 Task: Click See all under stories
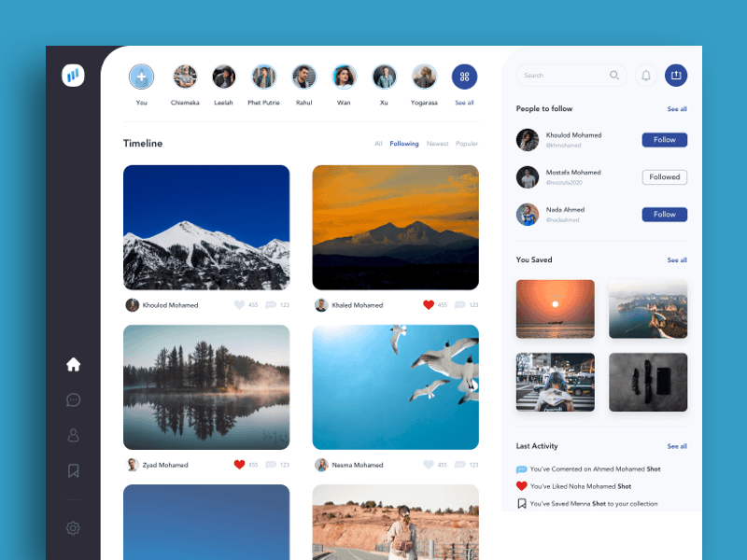click(x=464, y=103)
